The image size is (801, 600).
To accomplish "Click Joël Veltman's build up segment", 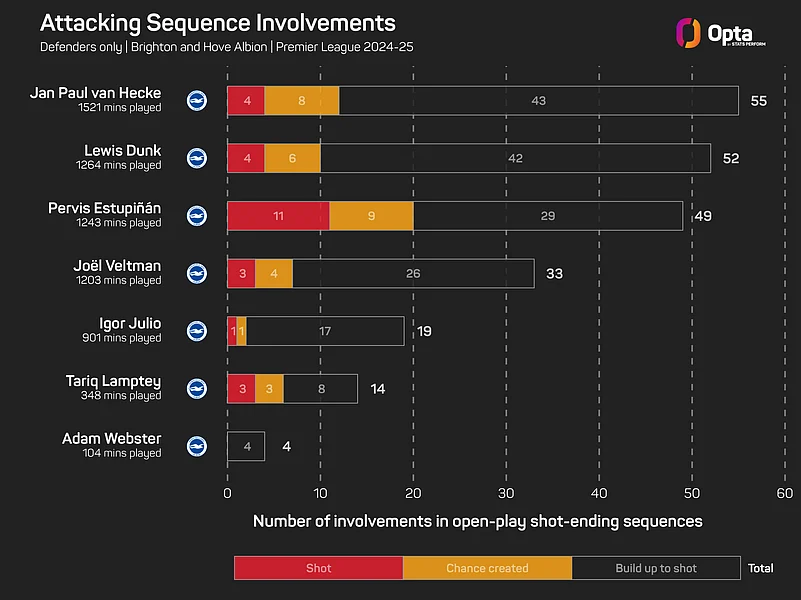I will click(x=413, y=273).
